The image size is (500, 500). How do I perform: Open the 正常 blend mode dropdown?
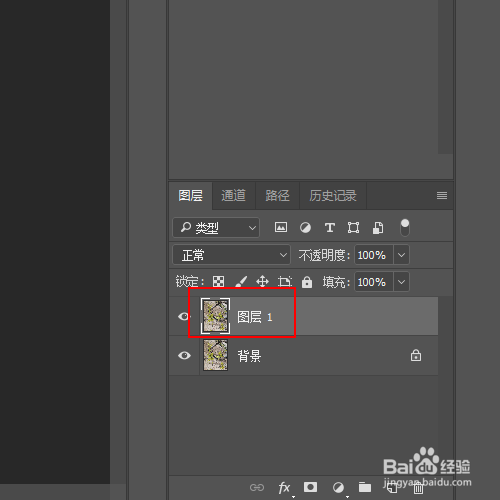(x=231, y=255)
